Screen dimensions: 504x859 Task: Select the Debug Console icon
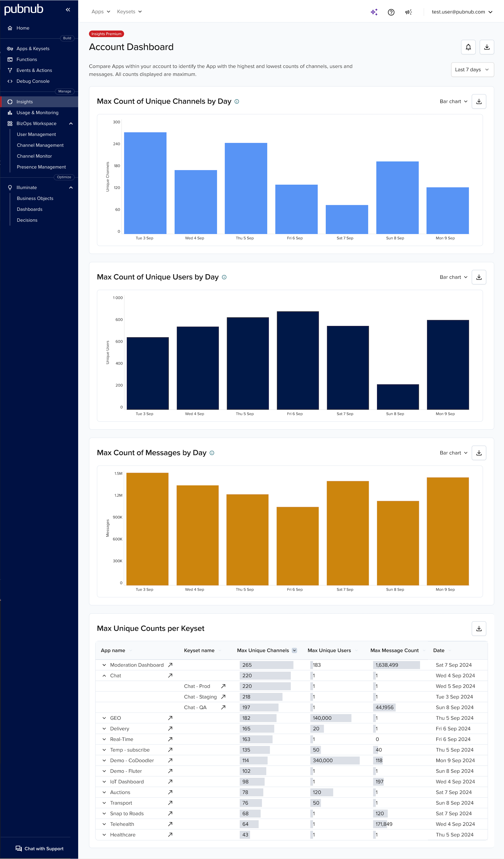click(10, 81)
